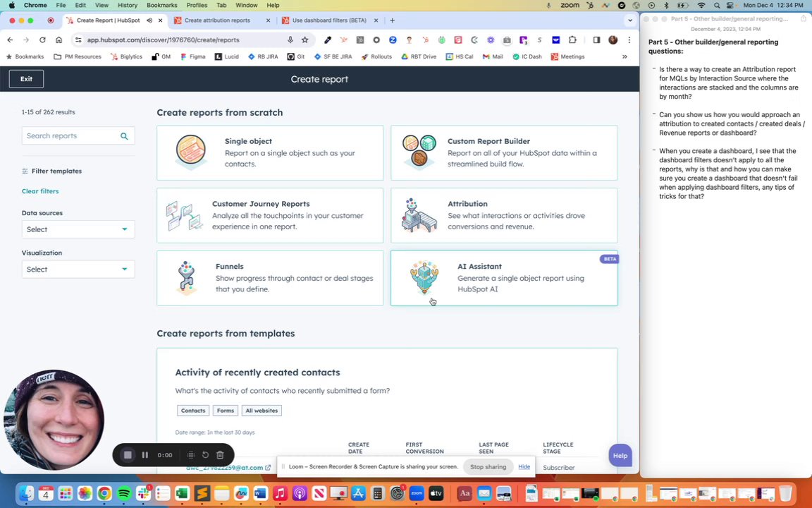Switch to the Use dashboard filters (BETA) tab
Image resolution: width=812 pixels, height=508 pixels.
click(x=329, y=20)
